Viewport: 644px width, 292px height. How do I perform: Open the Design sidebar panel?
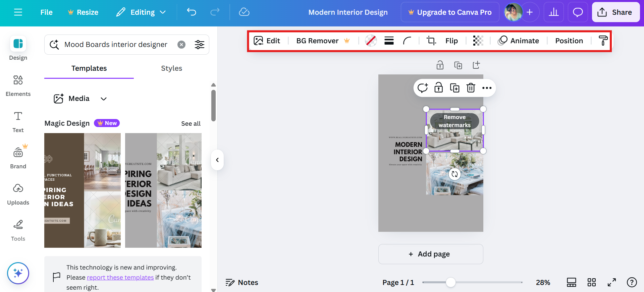18,48
